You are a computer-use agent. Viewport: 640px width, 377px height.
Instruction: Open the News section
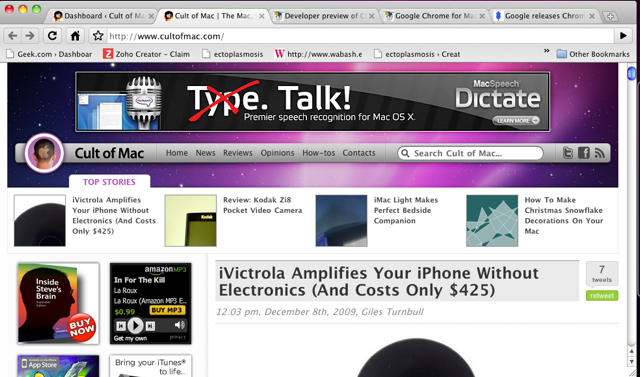point(205,153)
